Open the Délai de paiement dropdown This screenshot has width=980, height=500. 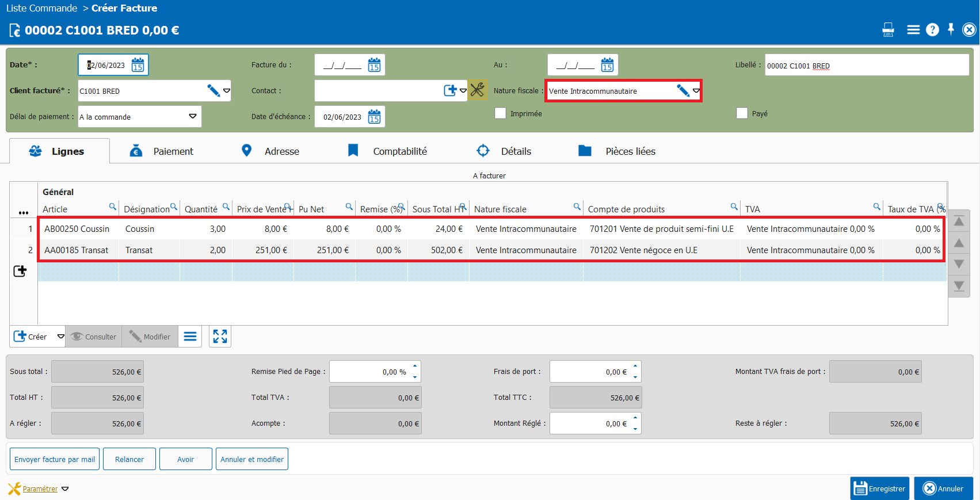pyautogui.click(x=192, y=117)
